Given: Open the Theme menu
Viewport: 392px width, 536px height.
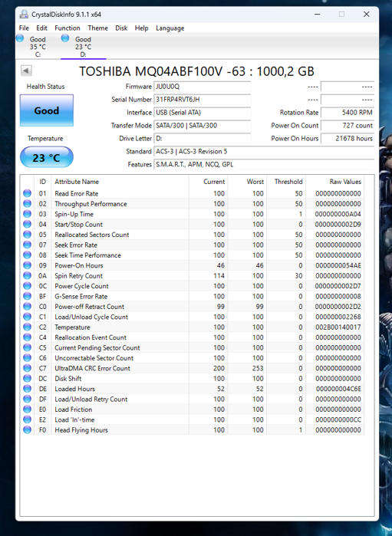Looking at the screenshot, I should click(98, 28).
